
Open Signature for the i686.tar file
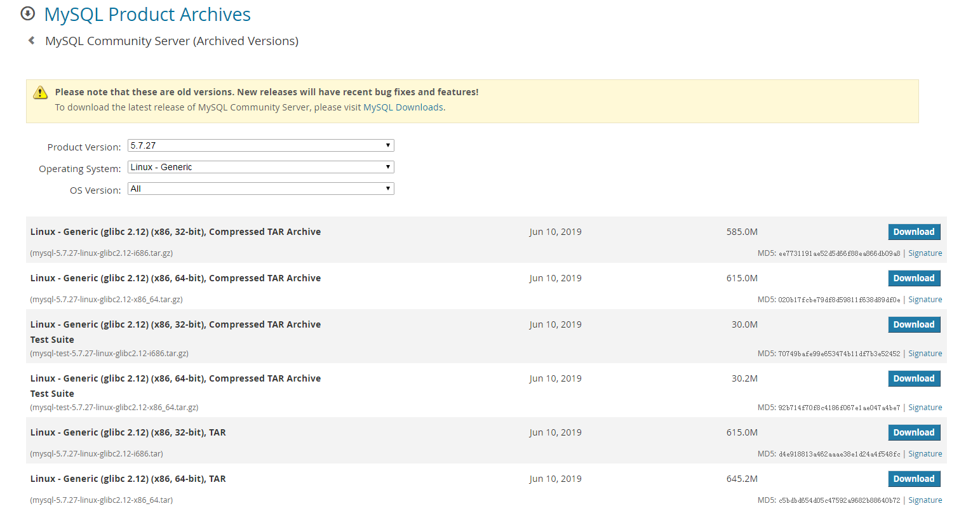pyautogui.click(x=925, y=454)
